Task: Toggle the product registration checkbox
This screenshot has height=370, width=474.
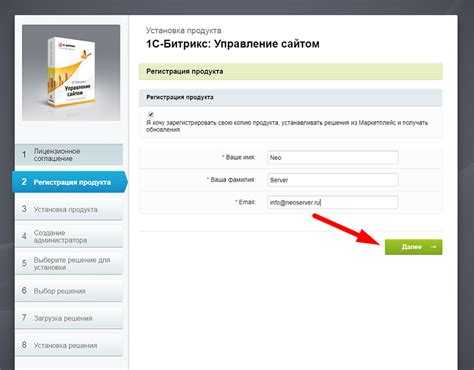Action: (151, 114)
